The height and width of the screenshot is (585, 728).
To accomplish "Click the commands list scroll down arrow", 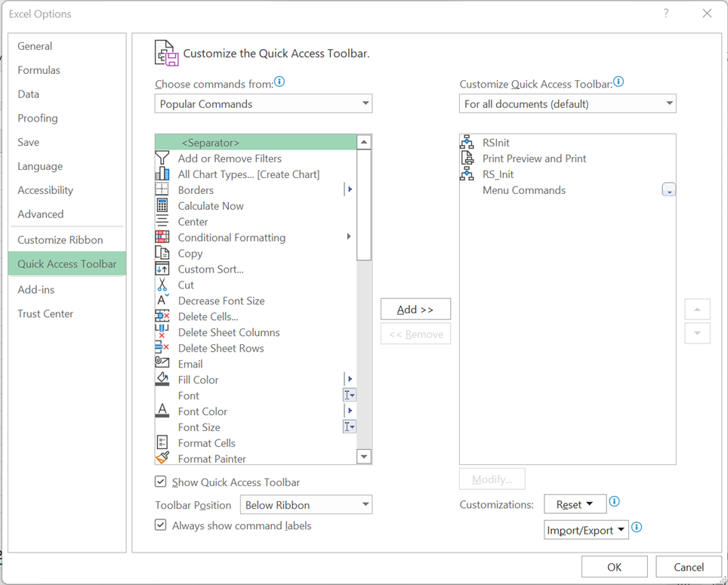I will pyautogui.click(x=364, y=457).
